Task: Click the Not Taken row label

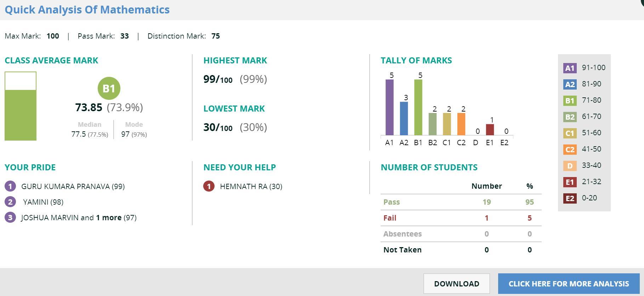Action: click(403, 250)
